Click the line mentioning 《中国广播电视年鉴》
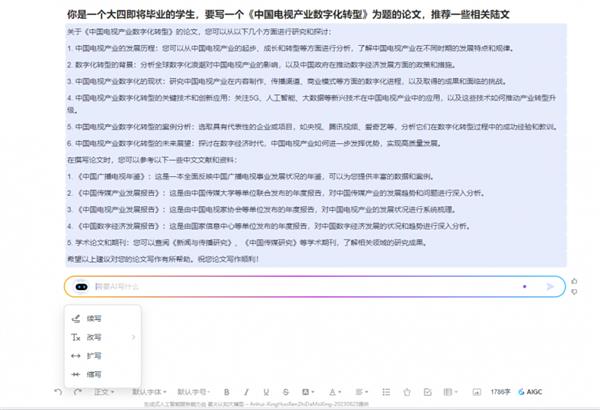The image size is (600, 410). (x=251, y=176)
